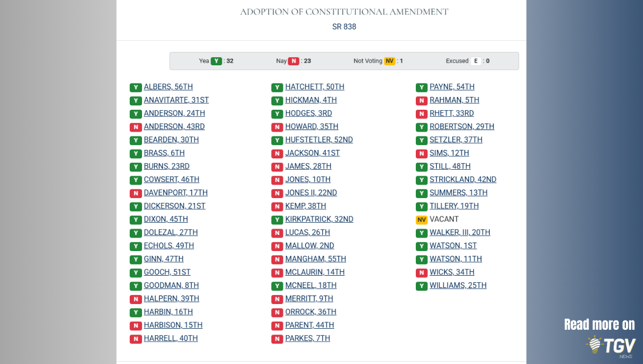Click the red N badge beside ANDERSON, 43RD
Viewport: 643px width, 364px height.
click(136, 127)
